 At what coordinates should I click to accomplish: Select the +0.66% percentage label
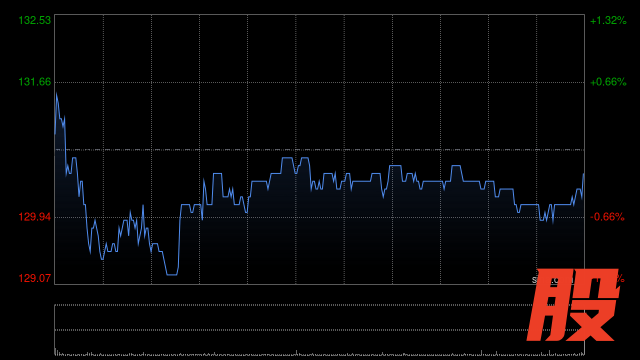(x=608, y=82)
